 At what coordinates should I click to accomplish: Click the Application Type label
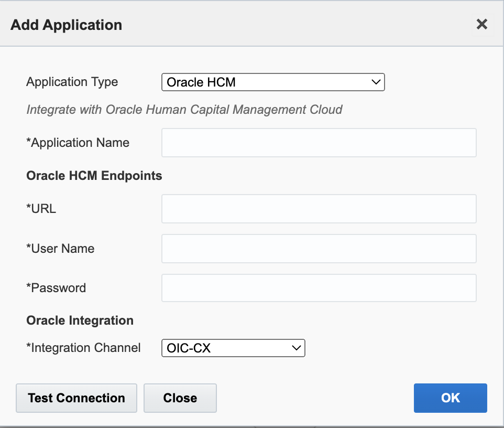click(x=72, y=82)
